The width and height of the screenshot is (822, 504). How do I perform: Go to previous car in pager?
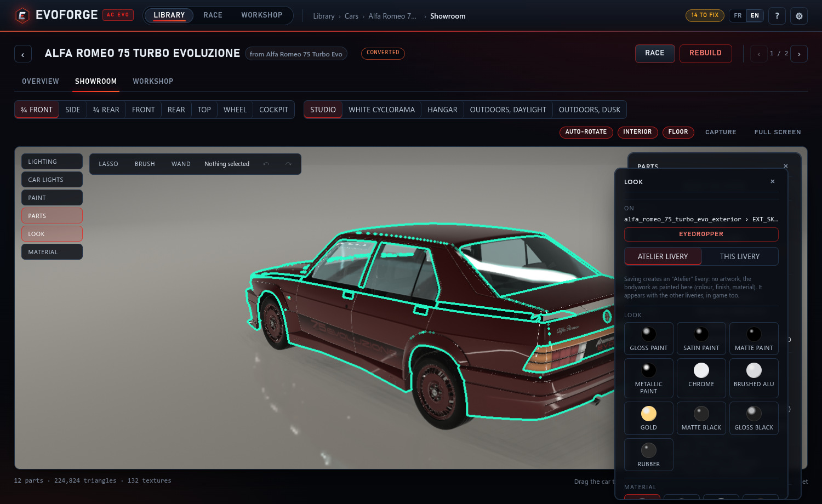click(x=759, y=54)
